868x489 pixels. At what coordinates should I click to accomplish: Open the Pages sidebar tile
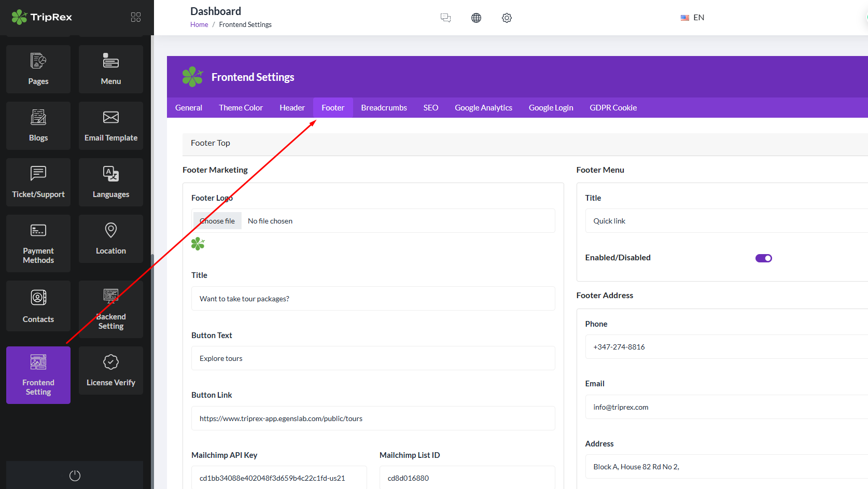[x=38, y=69]
